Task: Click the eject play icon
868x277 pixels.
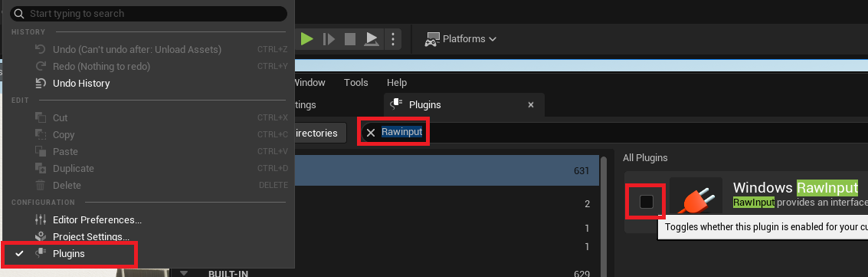Action: point(371,39)
